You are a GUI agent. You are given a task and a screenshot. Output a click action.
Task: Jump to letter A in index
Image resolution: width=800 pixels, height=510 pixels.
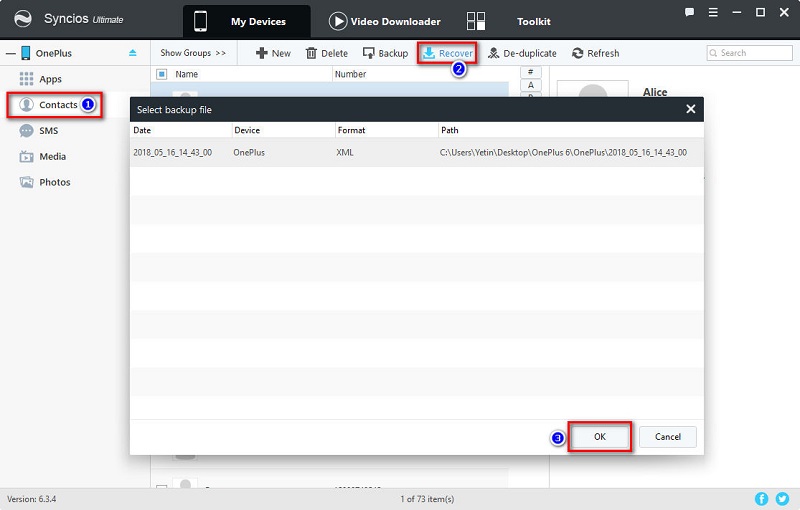click(x=531, y=85)
